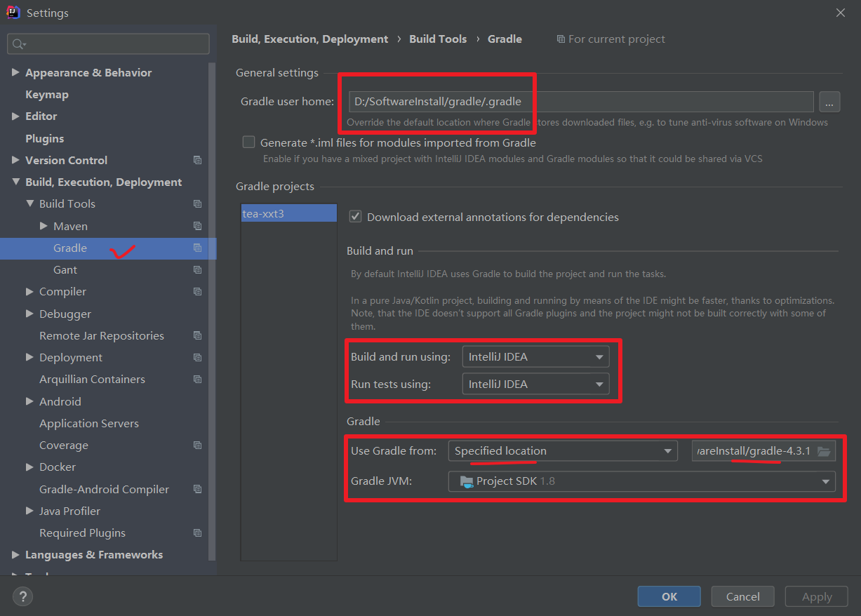Click the IntelliJ IDEA logo in title bar
The width and height of the screenshot is (861, 616).
click(x=13, y=13)
